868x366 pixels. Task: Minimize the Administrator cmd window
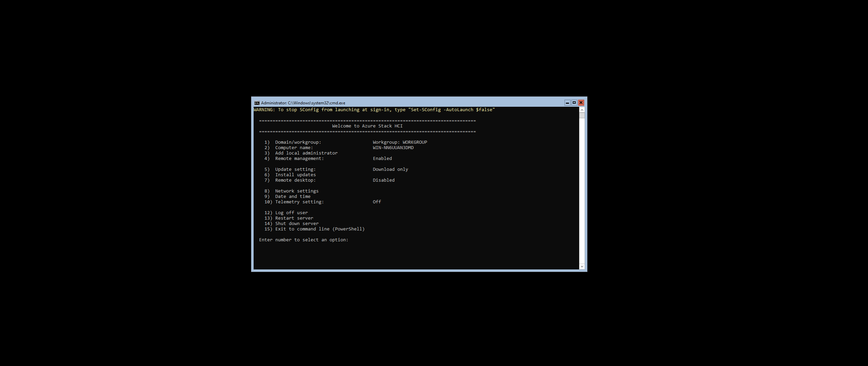[567, 103]
